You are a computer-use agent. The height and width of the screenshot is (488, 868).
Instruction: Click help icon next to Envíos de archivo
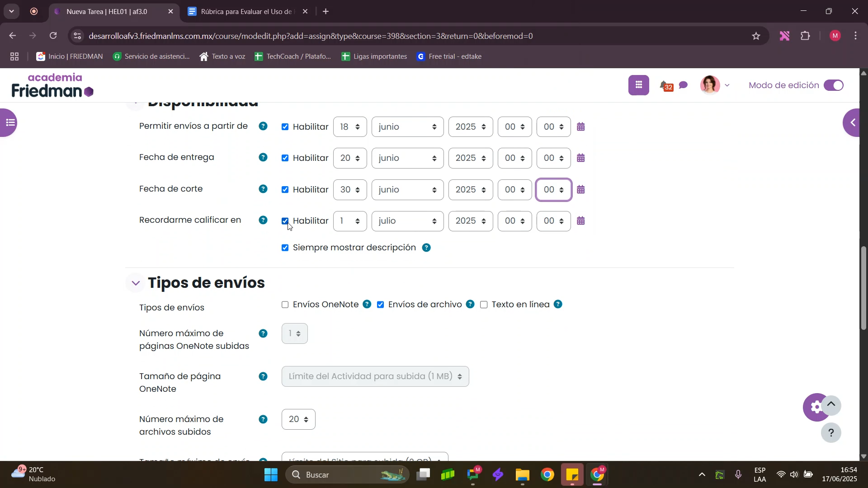[470, 305]
